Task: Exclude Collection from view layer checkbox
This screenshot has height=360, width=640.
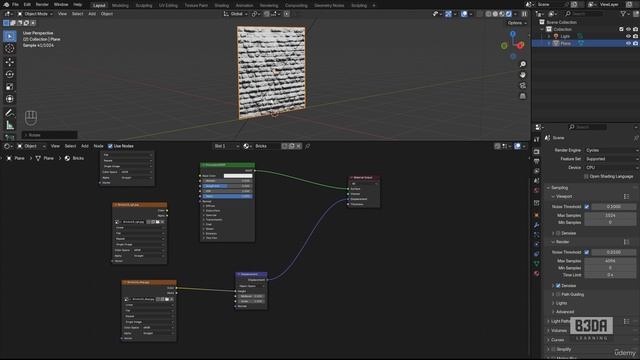Action: [621, 29]
